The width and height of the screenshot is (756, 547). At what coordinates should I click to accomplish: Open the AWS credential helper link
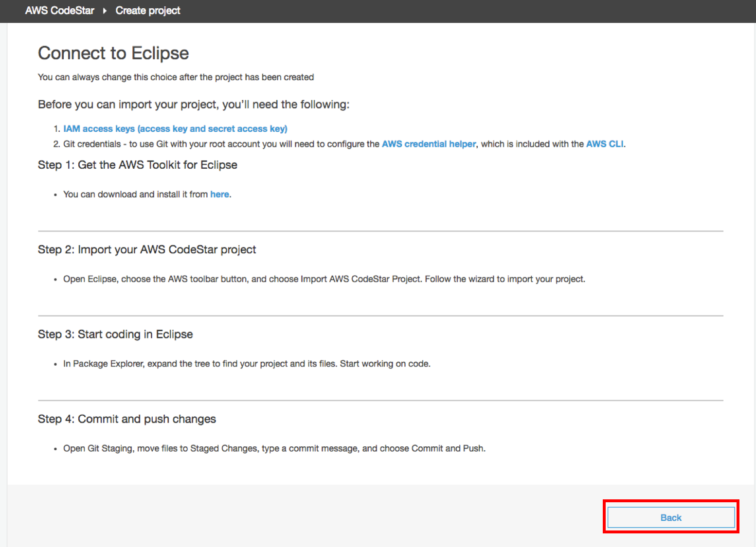pyautogui.click(x=429, y=144)
